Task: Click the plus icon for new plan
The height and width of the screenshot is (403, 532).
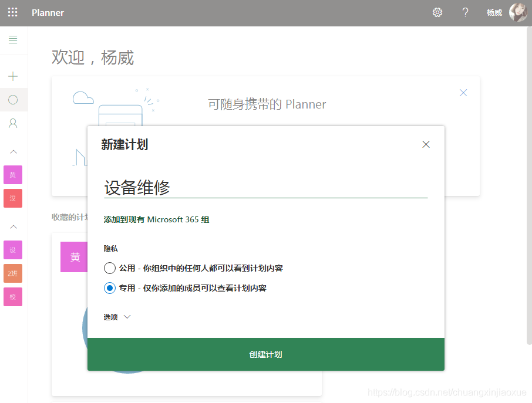Action: coord(13,76)
